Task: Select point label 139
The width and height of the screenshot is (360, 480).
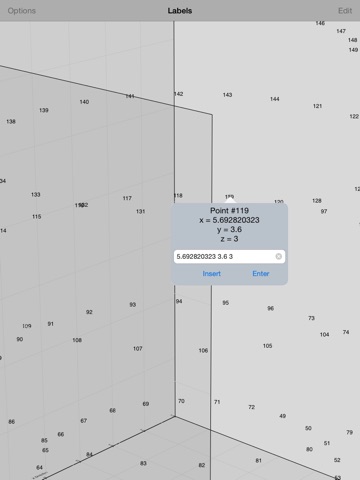Action: pos(44,110)
